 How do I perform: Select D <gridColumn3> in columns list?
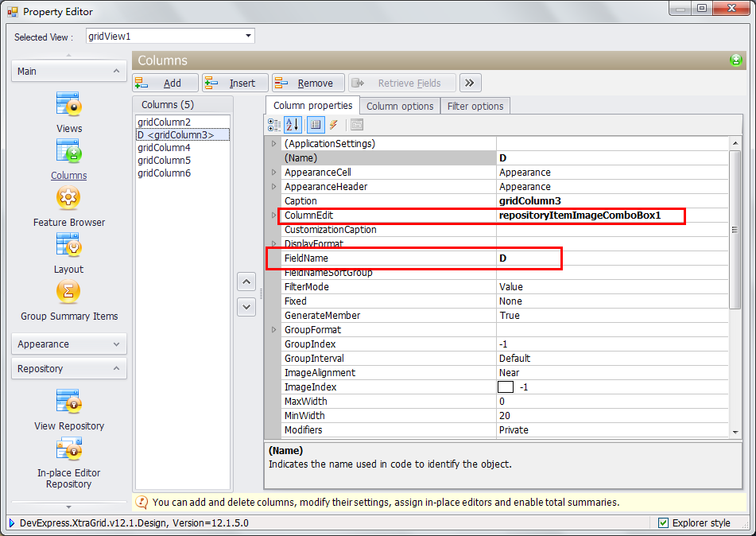(183, 134)
